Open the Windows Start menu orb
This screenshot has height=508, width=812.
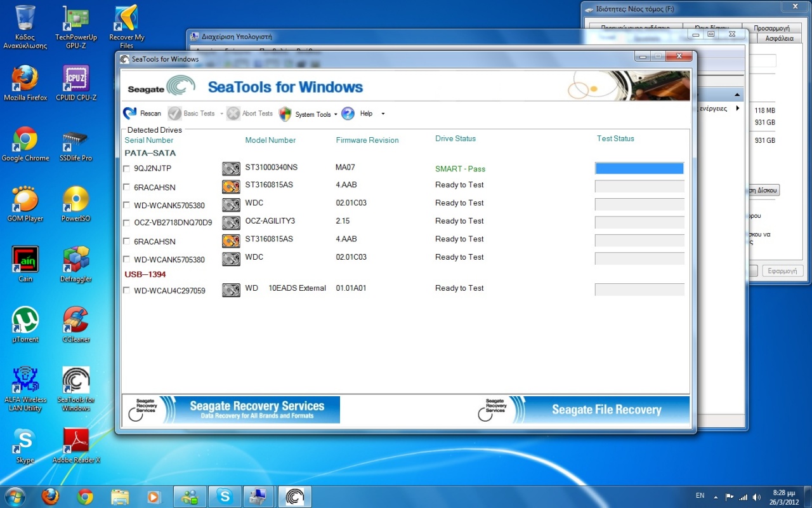click(x=15, y=496)
